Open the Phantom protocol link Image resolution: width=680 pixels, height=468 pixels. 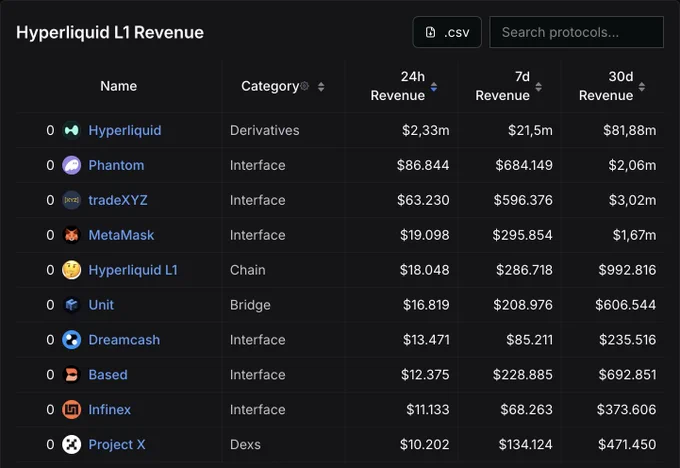point(116,165)
